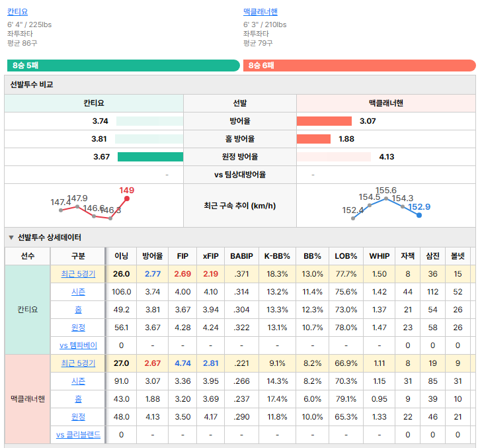The image size is (480, 448).
Task: Click the 삼진 column header
Action: (432, 256)
